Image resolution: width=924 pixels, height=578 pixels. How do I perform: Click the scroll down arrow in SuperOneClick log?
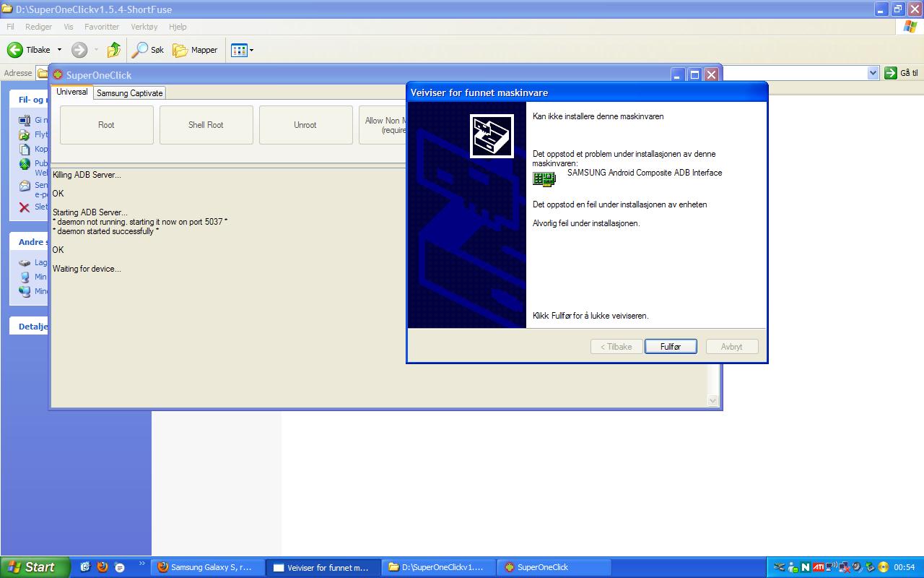[713, 400]
